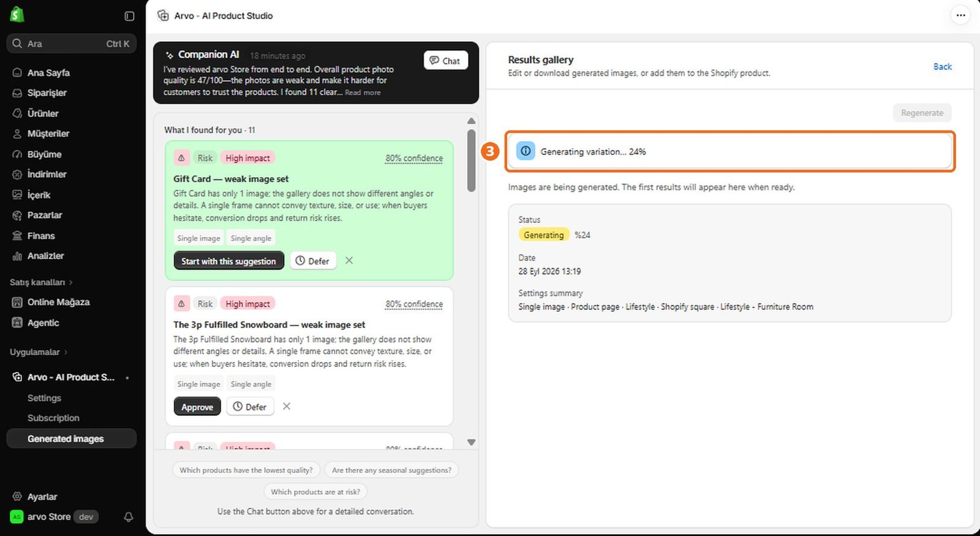Click the Back link in Results gallery
Screen dimensions: 980x536
click(943, 67)
